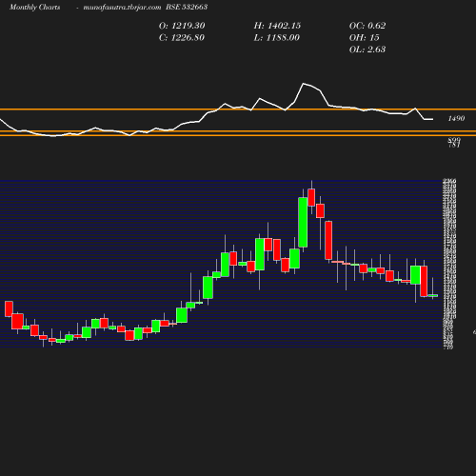
Task: Select the open value 'O: 1219.30'
Action: (x=182, y=26)
